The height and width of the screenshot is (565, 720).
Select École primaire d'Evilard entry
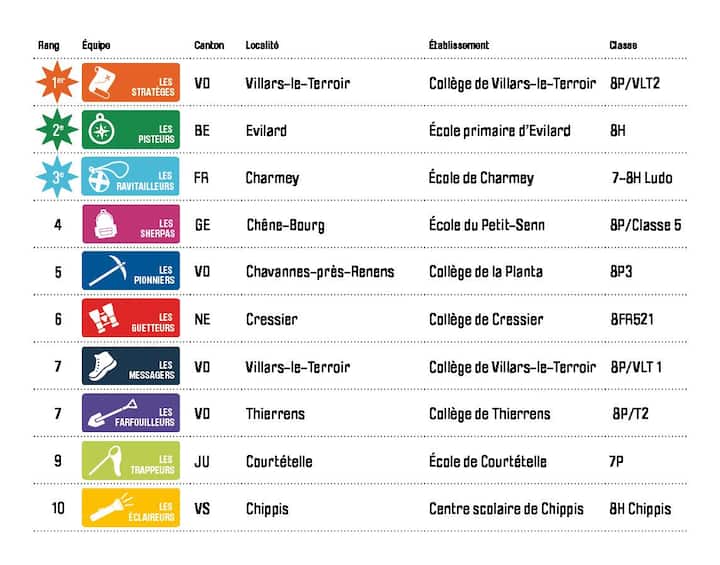(x=499, y=131)
